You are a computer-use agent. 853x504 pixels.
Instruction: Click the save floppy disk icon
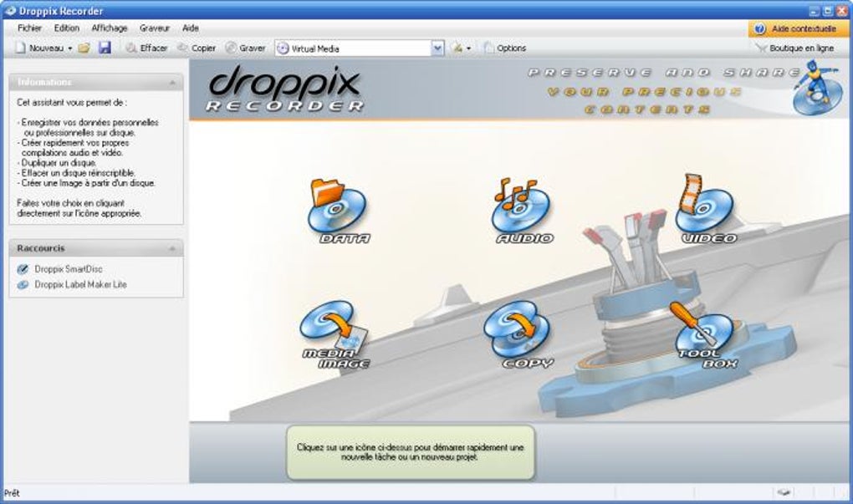[x=105, y=48]
